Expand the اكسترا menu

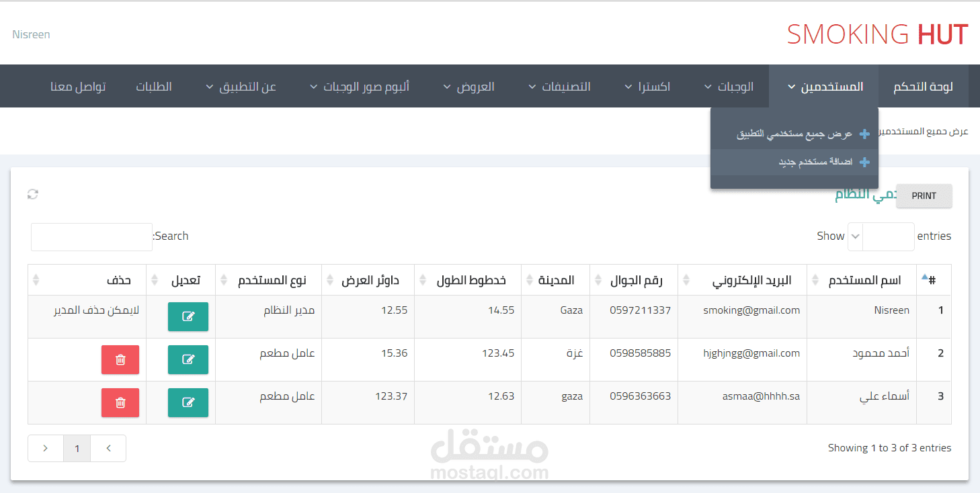click(x=647, y=87)
